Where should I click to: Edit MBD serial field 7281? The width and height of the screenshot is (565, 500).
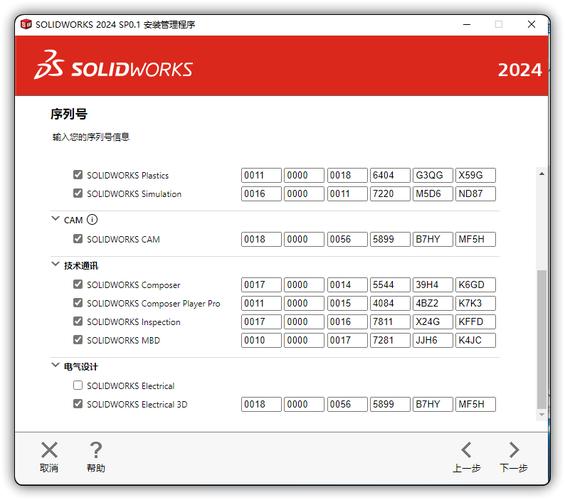(390, 340)
